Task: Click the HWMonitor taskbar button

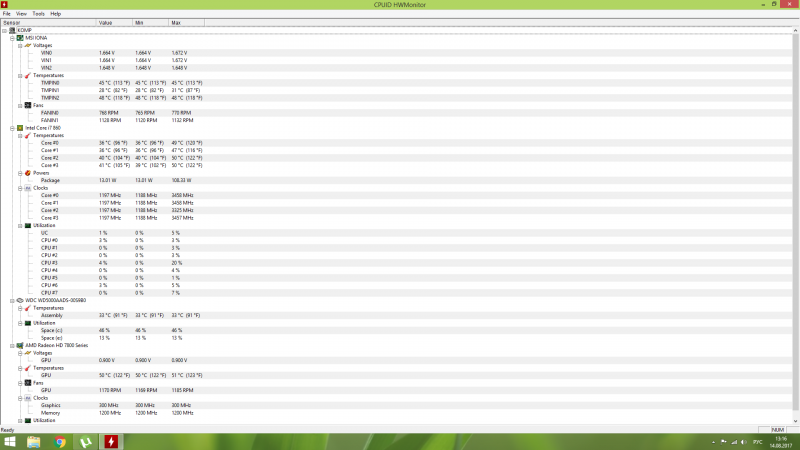Action: pyautogui.click(x=111, y=442)
